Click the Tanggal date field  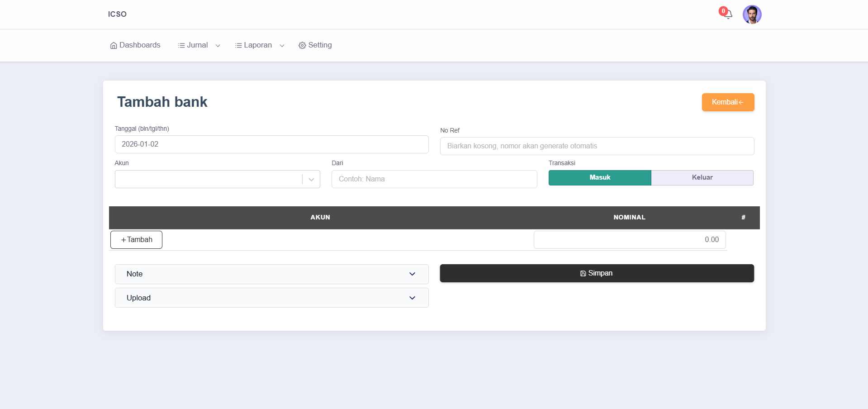[271, 144]
